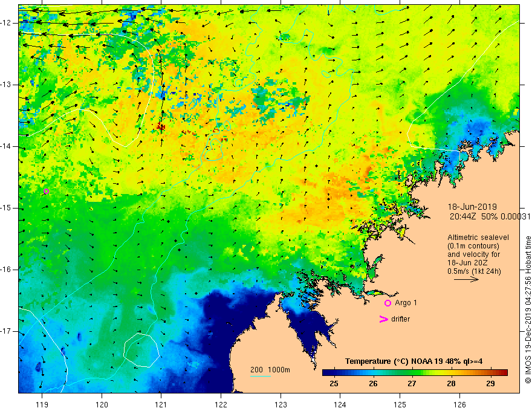Click the dark red hot spot near 121E -13.7
The height and width of the screenshot is (411, 532).
160,127
